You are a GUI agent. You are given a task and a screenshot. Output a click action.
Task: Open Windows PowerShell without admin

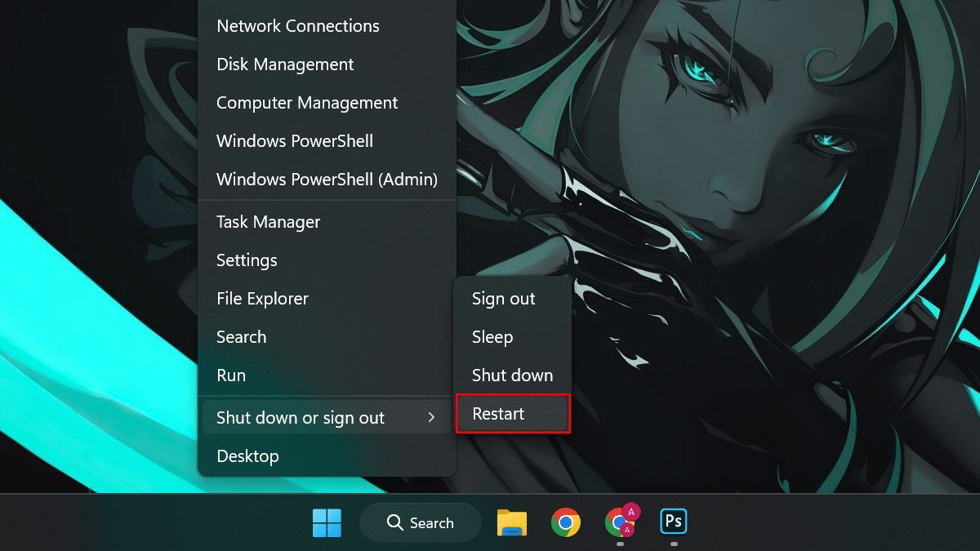tap(327, 141)
